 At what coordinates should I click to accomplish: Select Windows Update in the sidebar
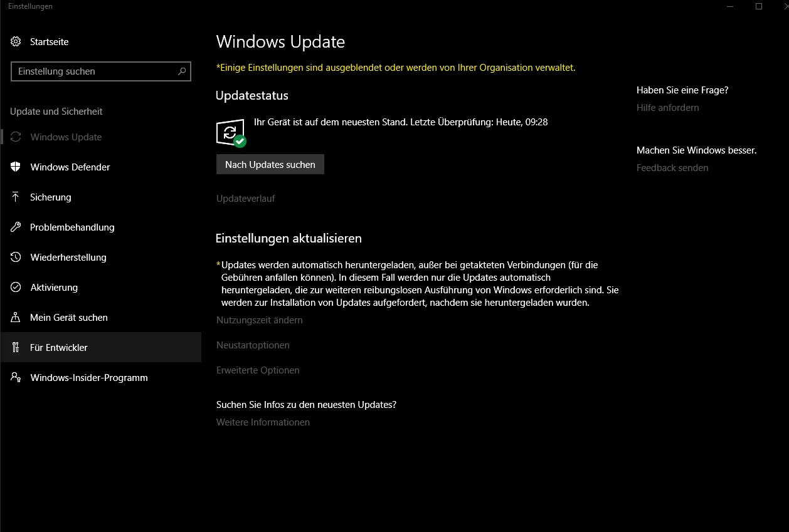(100, 137)
